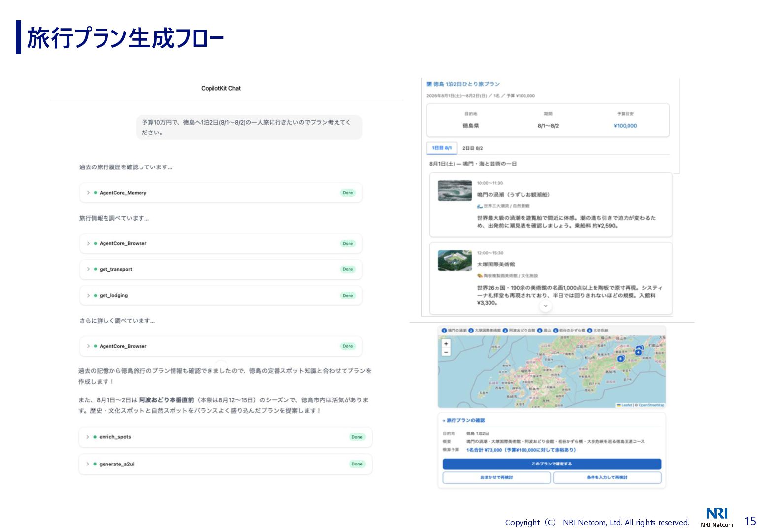The width and height of the screenshot is (769, 532).
Task: Click legend marker 2 for 大塚国際美術館
Action: coord(471,331)
